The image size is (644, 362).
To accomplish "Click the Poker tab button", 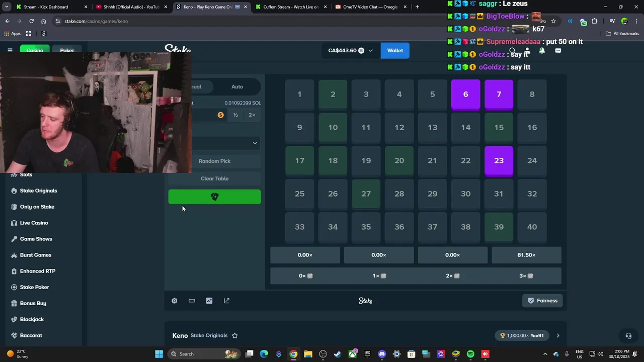I will click(x=67, y=50).
